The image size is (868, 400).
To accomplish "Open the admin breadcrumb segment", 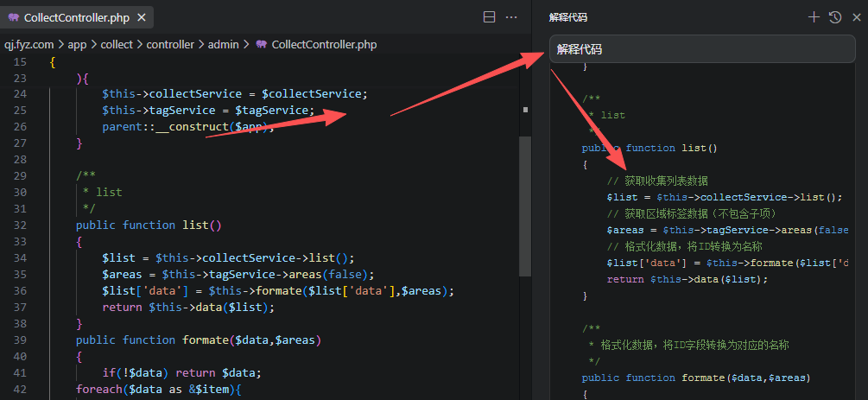I will point(223,45).
